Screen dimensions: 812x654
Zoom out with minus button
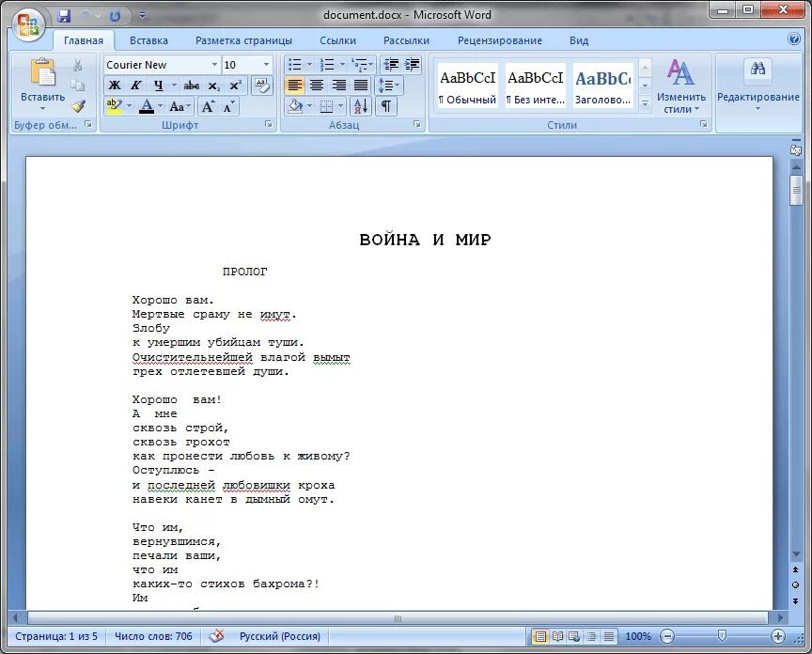coord(667,636)
